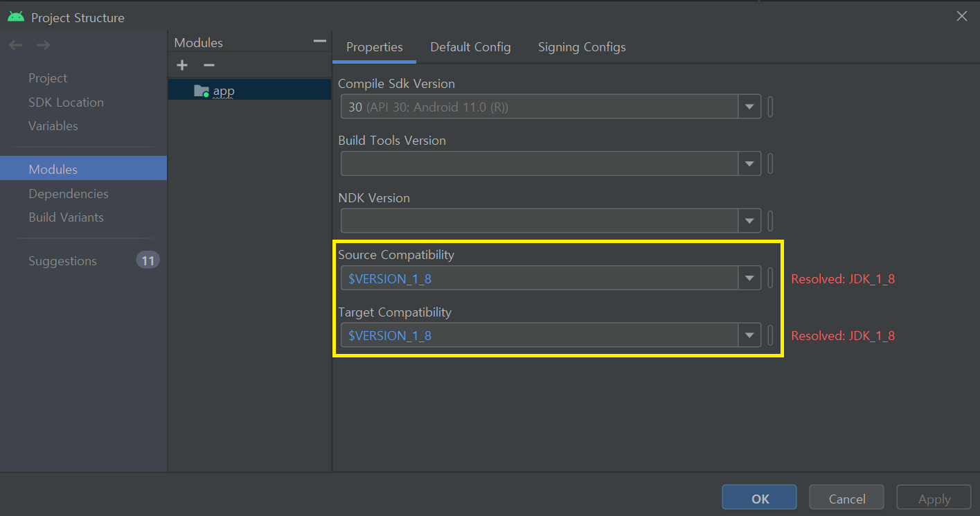This screenshot has height=516, width=980.
Task: Remove module using the minus icon
Action: (x=208, y=65)
